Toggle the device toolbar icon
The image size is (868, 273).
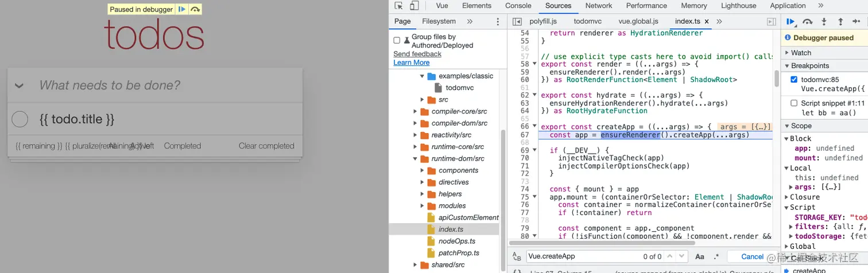click(x=414, y=6)
